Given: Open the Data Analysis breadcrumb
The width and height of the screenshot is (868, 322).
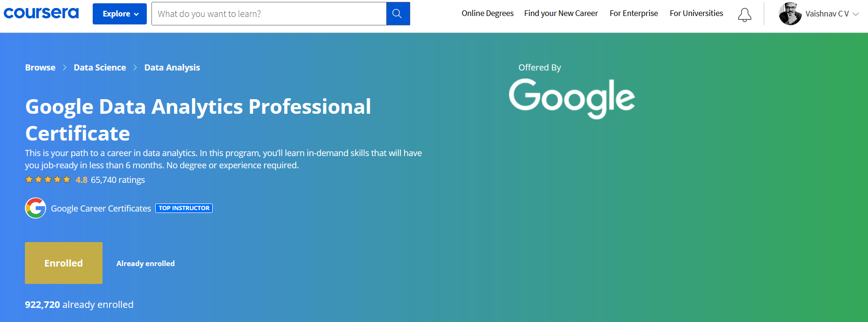Looking at the screenshot, I should [172, 68].
